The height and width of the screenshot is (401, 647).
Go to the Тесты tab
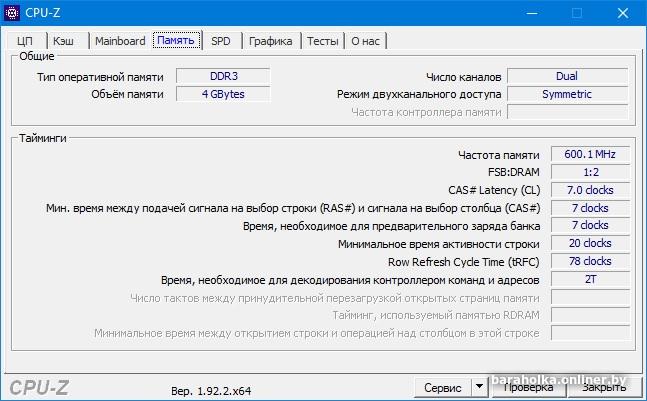323,41
